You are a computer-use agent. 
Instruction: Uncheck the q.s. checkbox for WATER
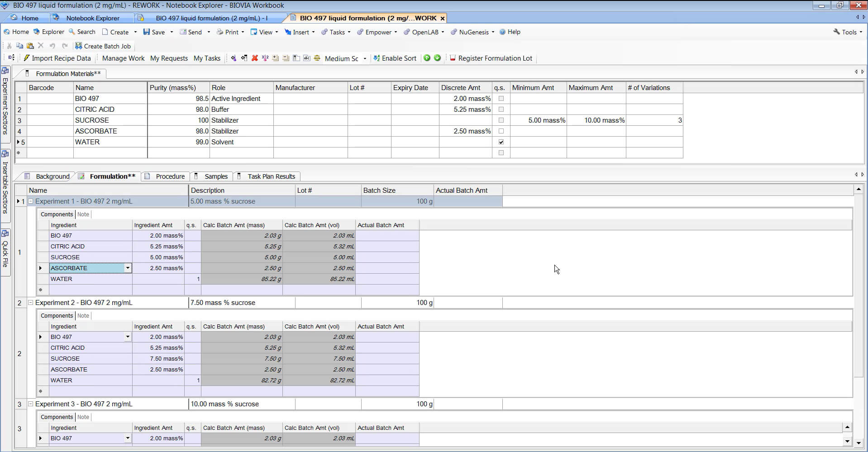click(501, 142)
